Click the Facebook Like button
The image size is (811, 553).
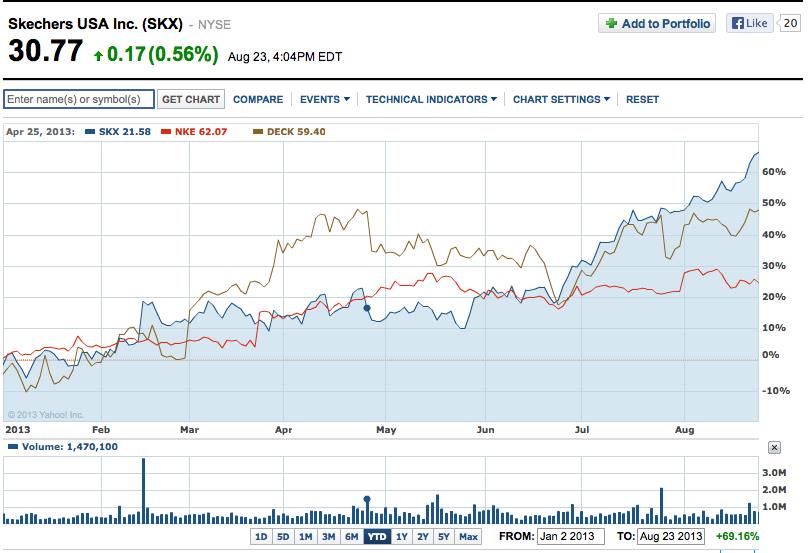[x=749, y=23]
